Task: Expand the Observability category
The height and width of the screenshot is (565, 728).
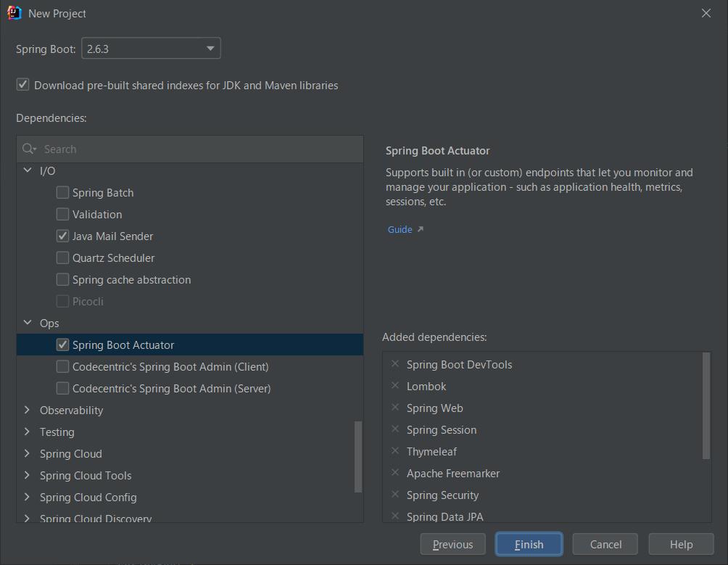Action: coord(27,410)
